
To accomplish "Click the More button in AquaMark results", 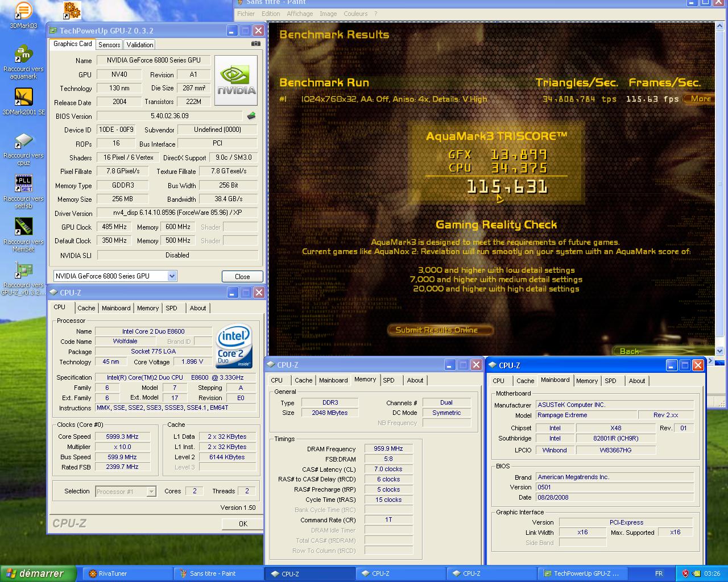I will point(701,99).
